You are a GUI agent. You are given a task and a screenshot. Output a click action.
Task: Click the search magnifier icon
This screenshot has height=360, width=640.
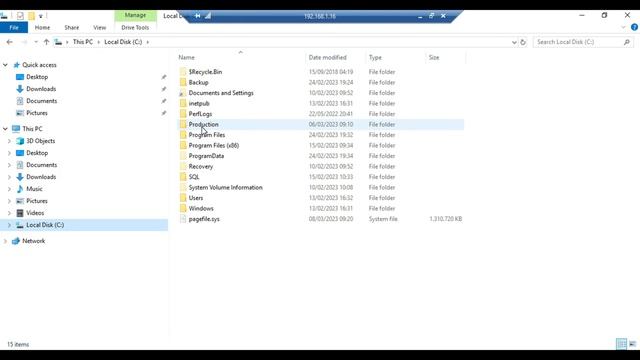(627, 42)
